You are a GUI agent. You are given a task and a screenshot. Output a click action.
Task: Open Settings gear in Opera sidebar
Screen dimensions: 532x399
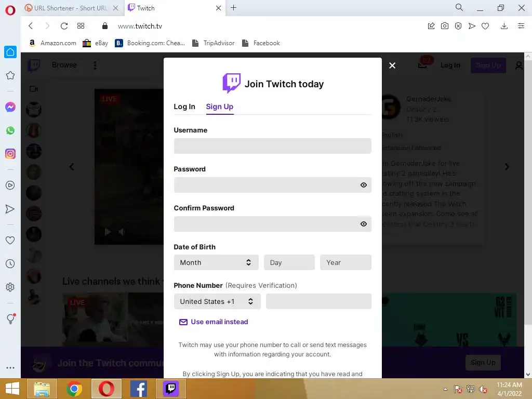point(10,287)
